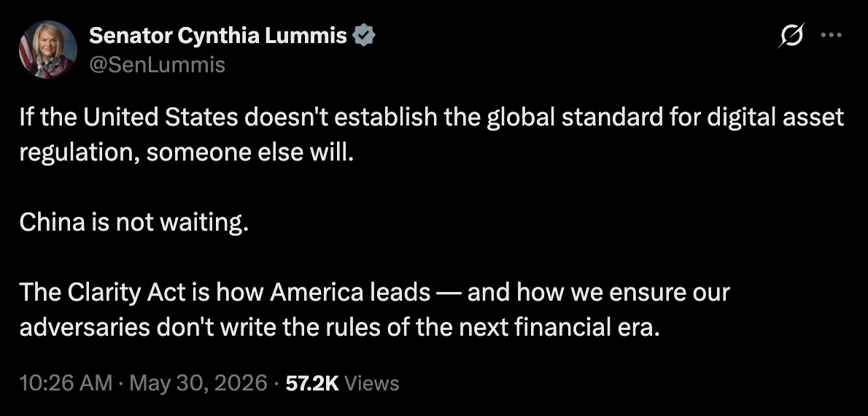Open Senator Cynthia Lummis profile picture
The height and width of the screenshot is (416, 868).
click(x=47, y=50)
